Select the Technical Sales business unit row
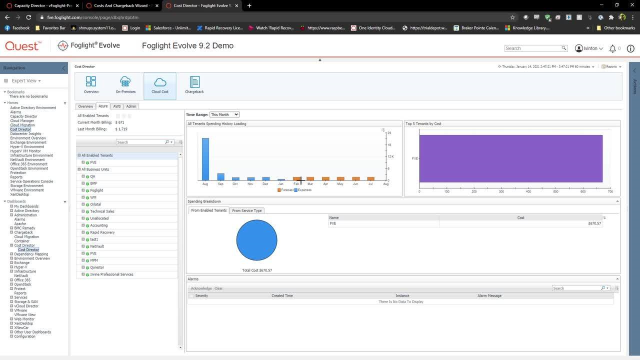This screenshot has width=640, height=360. (127, 211)
